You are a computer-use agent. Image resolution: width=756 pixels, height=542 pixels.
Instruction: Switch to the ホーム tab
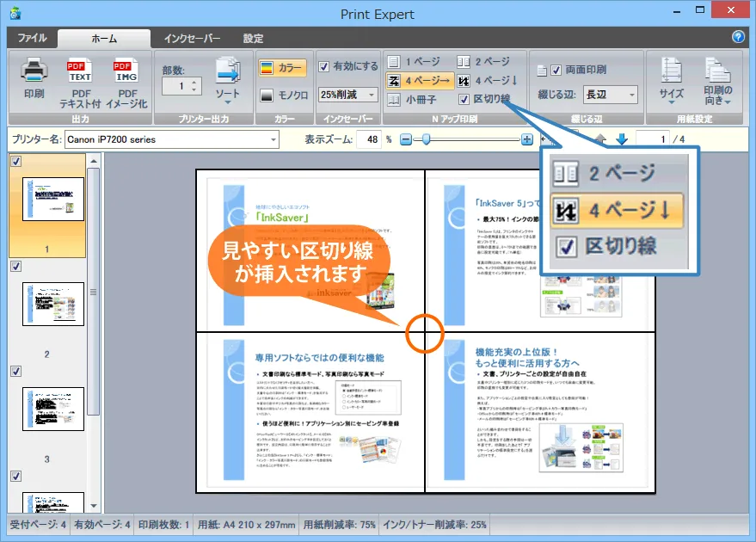(x=104, y=39)
